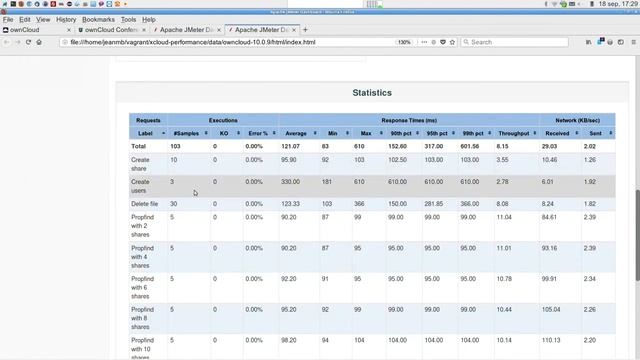Image resolution: width=640 pixels, height=360 pixels.
Task: Switch to the ownCloud Conference tab
Action: 111,30
